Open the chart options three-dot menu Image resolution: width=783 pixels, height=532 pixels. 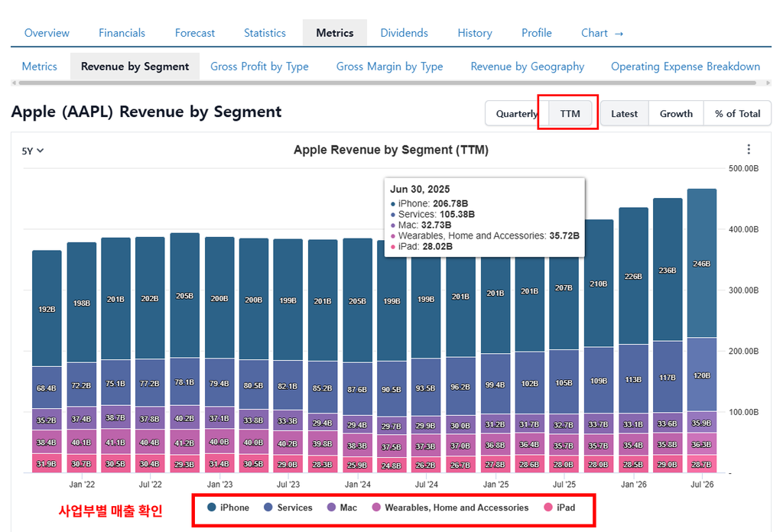[x=748, y=149]
